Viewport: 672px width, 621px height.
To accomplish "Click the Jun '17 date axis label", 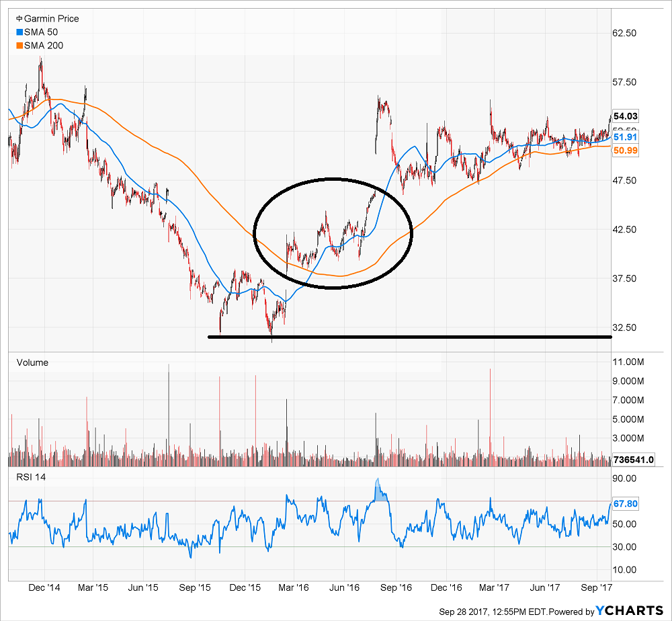I will (545, 587).
